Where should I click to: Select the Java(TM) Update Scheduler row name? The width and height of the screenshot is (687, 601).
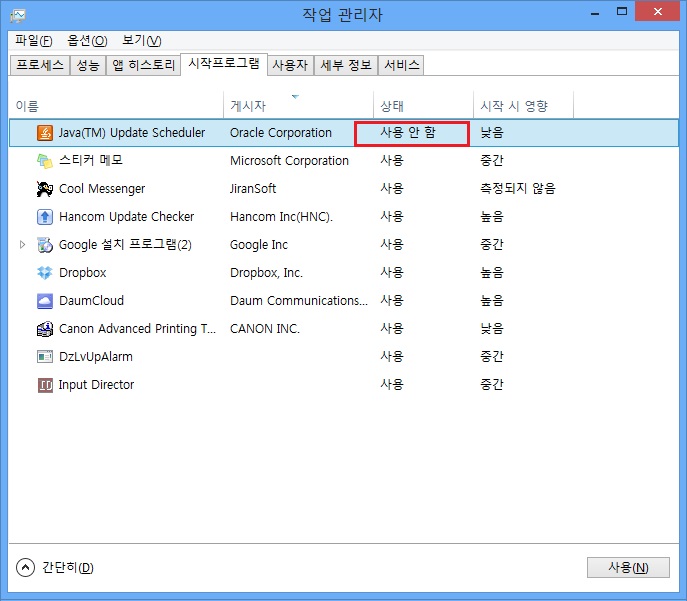(x=132, y=133)
